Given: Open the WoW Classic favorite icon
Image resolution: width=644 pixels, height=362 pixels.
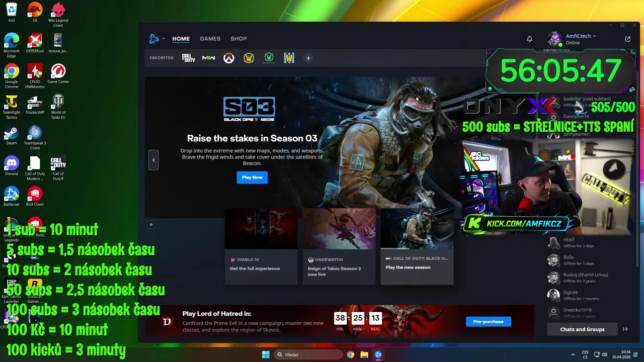Looking at the screenshot, I should [x=269, y=58].
